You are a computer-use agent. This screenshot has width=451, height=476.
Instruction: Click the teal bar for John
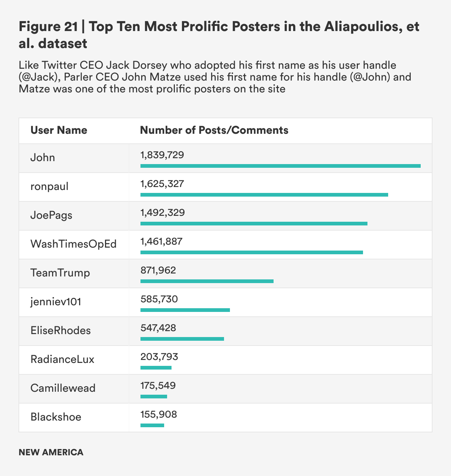(x=280, y=166)
